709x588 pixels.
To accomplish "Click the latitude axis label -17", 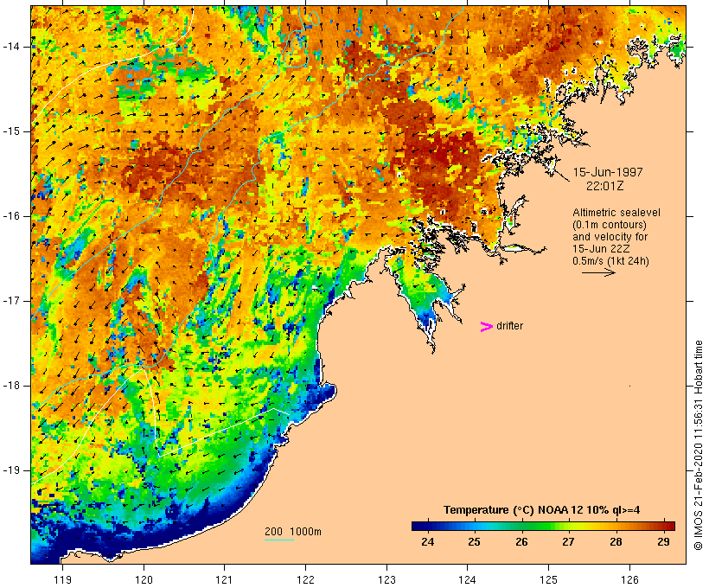I will (11, 301).
